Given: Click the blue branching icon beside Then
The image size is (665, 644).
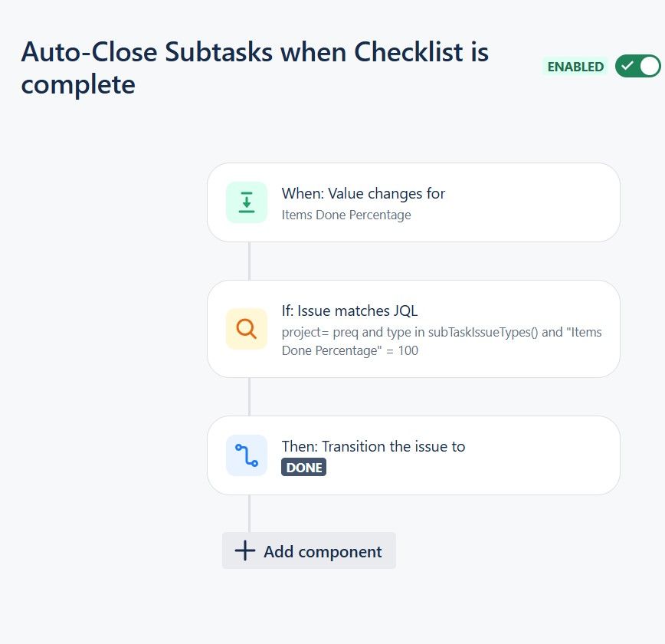Looking at the screenshot, I should (246, 455).
